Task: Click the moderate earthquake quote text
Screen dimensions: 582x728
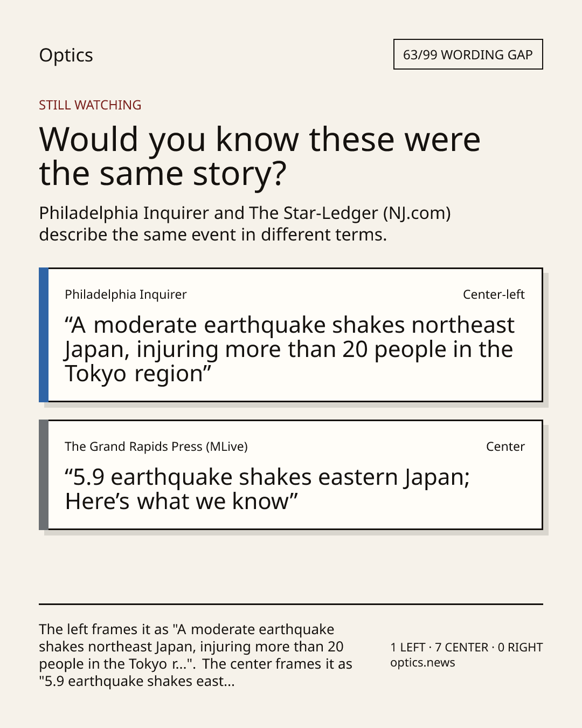Action: click(x=289, y=349)
